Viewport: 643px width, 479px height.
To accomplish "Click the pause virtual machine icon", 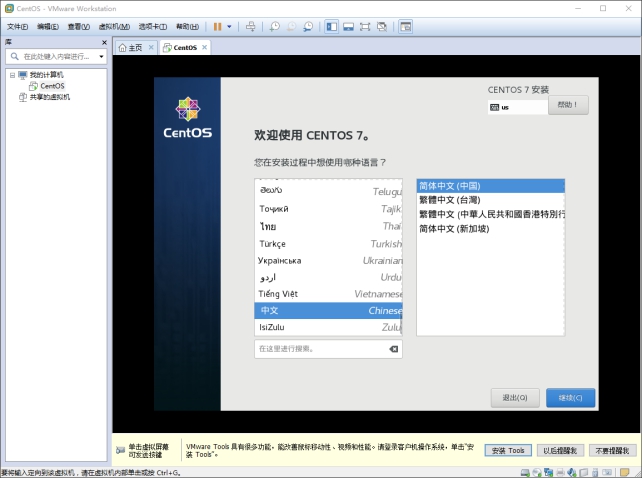I will coord(217,27).
